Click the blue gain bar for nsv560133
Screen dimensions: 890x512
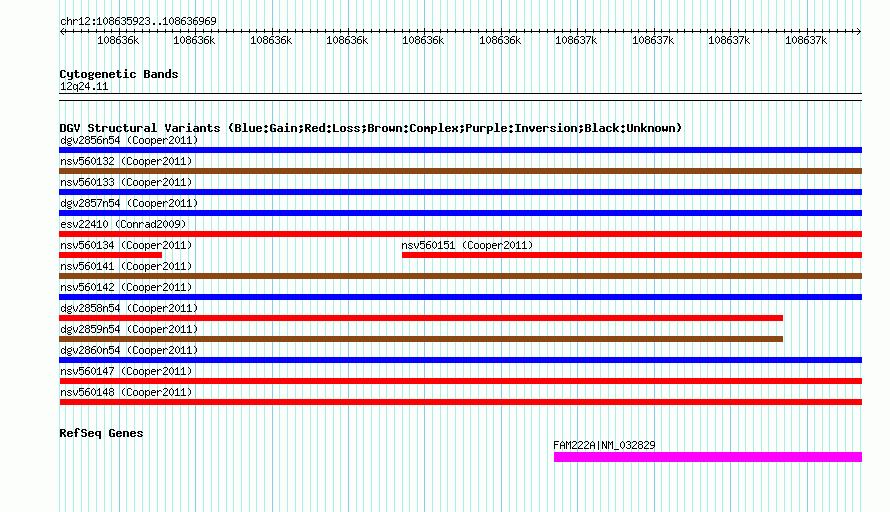[460, 192]
